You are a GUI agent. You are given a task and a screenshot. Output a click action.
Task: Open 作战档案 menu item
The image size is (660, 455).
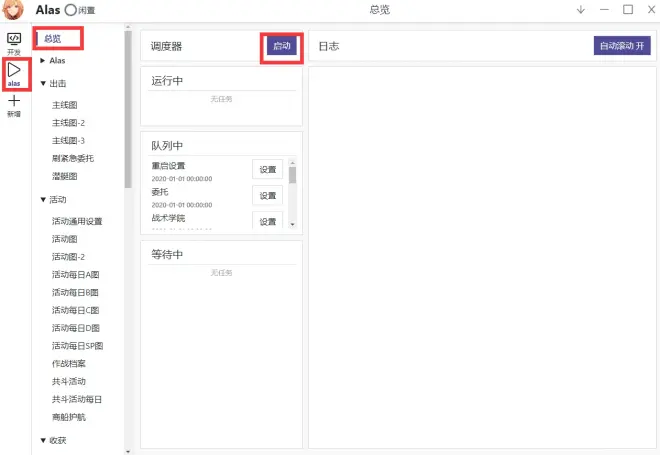69,364
